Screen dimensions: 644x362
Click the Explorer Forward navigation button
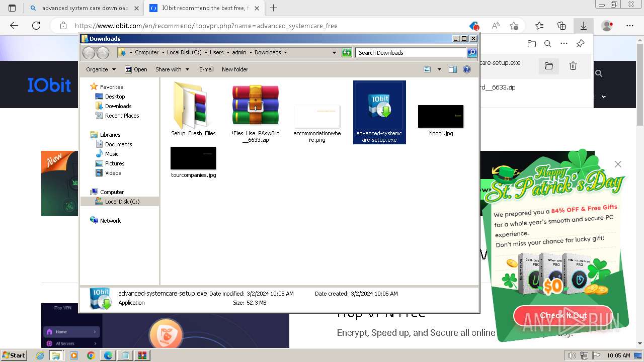click(103, 52)
